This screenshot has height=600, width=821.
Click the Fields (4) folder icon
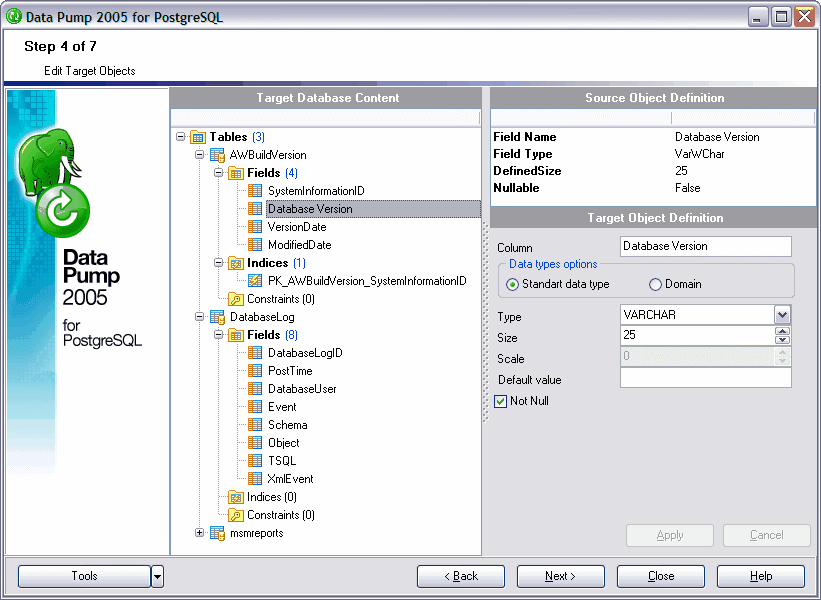click(236, 173)
